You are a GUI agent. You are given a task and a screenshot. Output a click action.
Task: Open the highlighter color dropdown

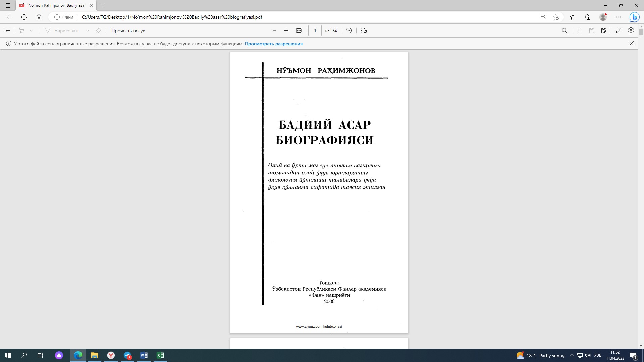pos(31,31)
